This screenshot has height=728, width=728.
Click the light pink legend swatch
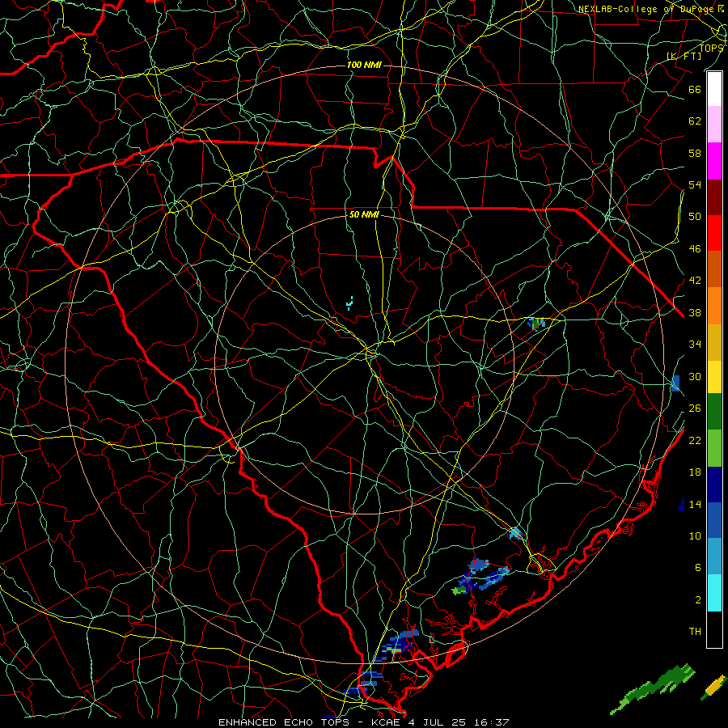(x=714, y=124)
